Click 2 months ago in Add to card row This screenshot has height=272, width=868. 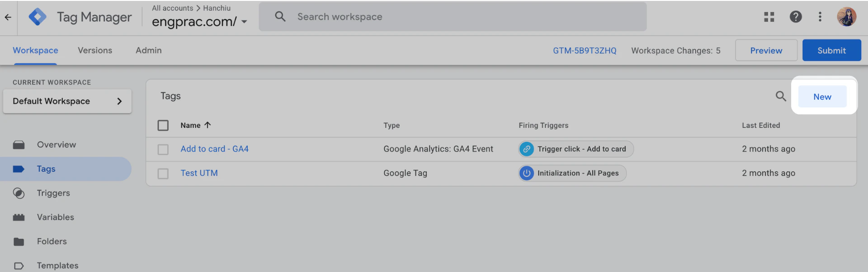(x=769, y=149)
